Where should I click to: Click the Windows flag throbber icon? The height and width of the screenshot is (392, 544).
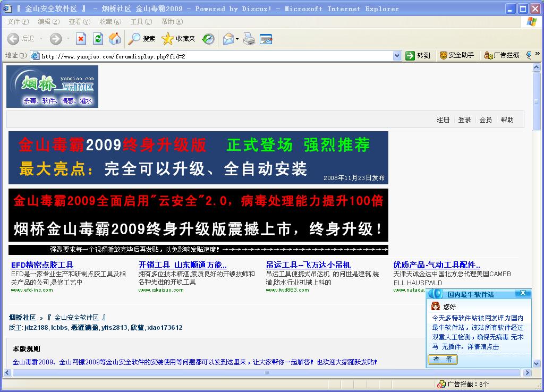[531, 21]
